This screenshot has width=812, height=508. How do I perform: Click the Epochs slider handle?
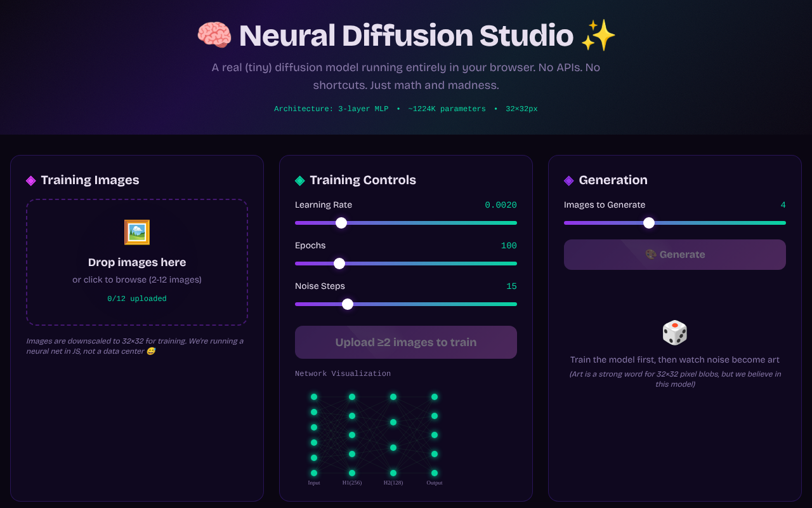[339, 264]
